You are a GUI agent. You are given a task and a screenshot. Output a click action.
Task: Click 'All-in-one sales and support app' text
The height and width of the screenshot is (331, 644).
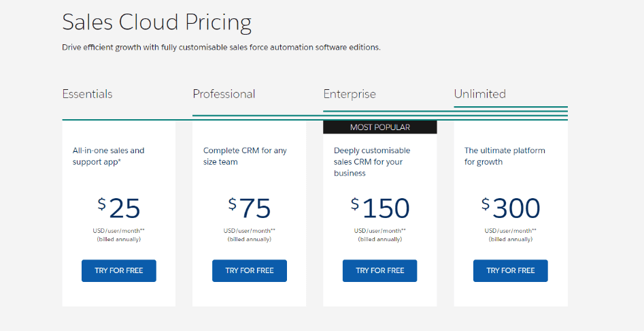click(108, 156)
